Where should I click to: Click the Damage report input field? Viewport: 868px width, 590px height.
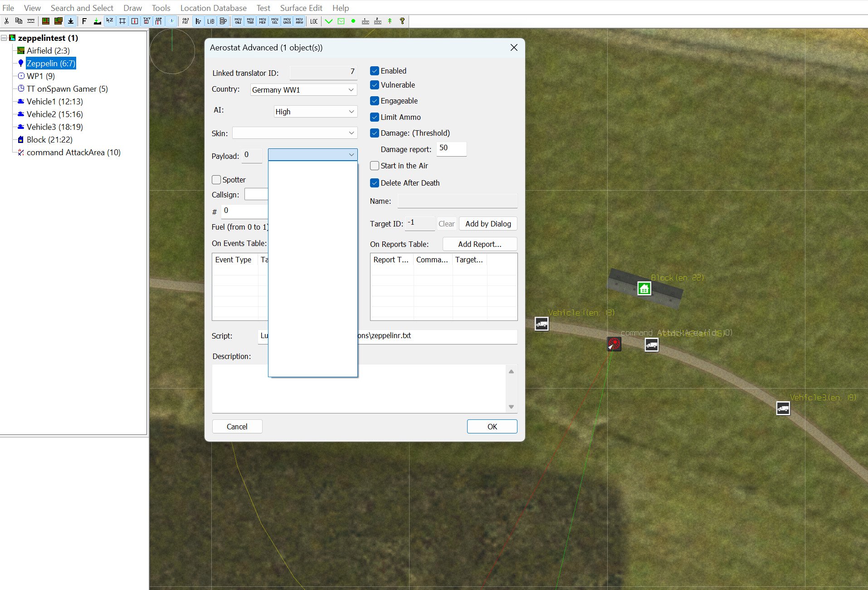[x=451, y=148]
